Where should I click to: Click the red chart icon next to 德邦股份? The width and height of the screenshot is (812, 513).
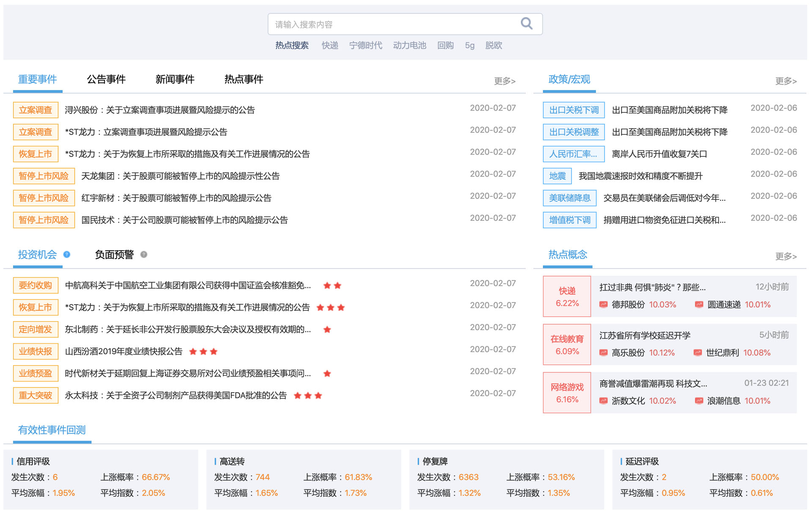tap(604, 304)
